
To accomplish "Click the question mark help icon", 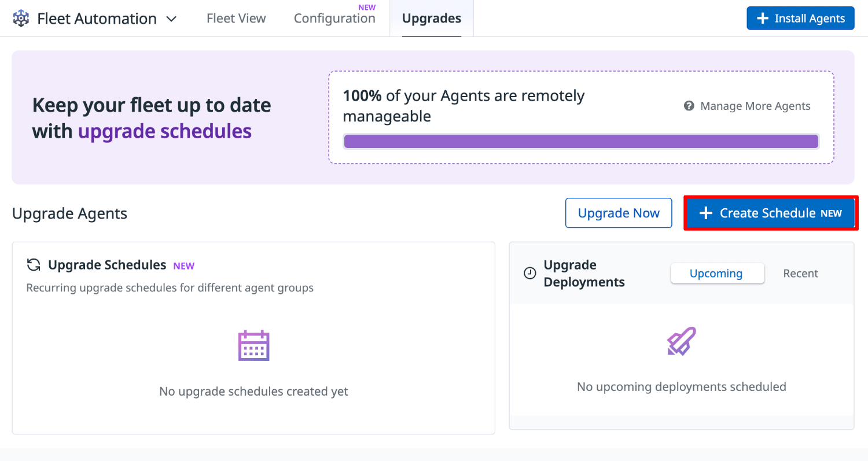I will coord(689,106).
